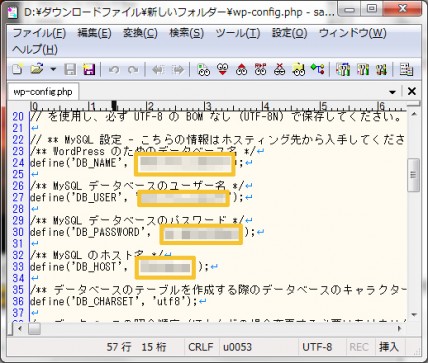
Task: Save the file with the grey floppy icon
Action: click(70, 69)
